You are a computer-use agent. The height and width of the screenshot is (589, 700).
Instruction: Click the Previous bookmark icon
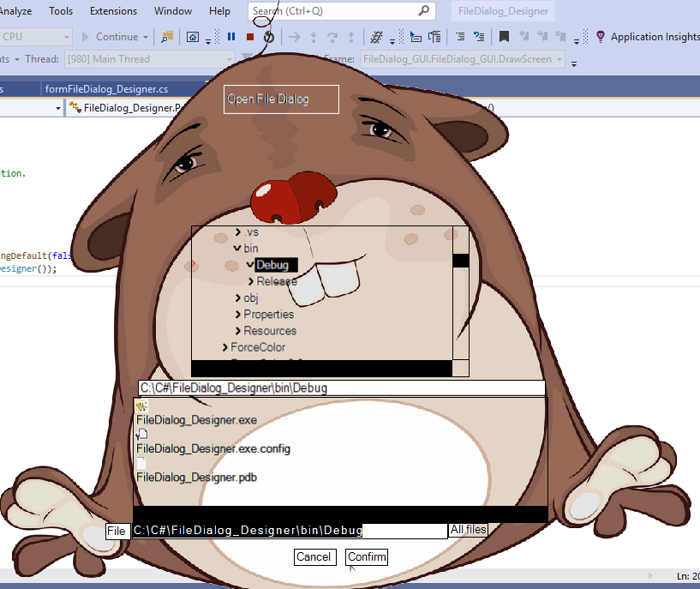524,37
